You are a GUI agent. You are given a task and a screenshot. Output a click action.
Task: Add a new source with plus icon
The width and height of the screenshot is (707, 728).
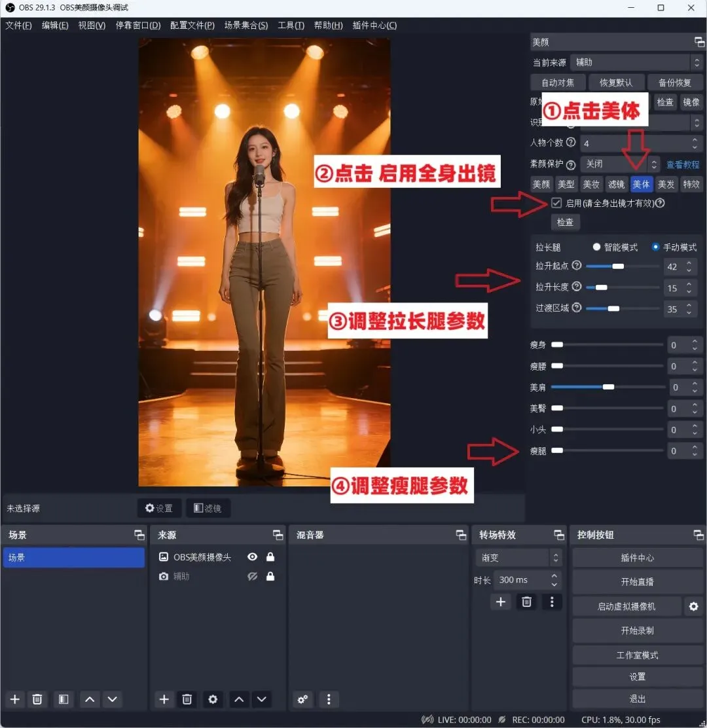(x=164, y=699)
